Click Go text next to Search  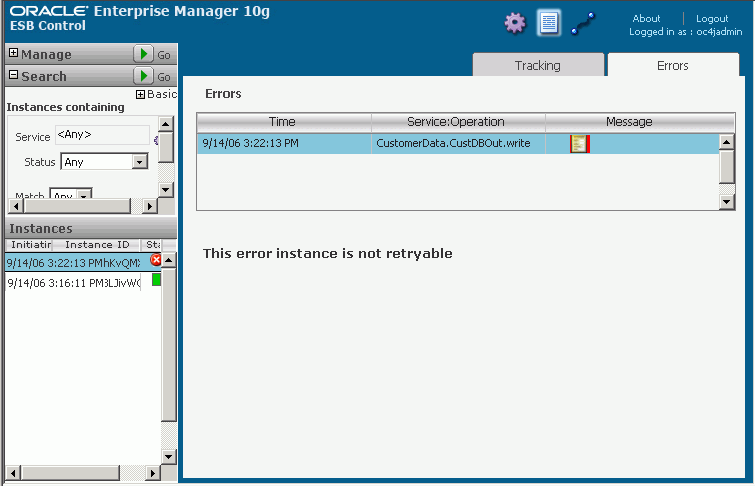tap(164, 77)
